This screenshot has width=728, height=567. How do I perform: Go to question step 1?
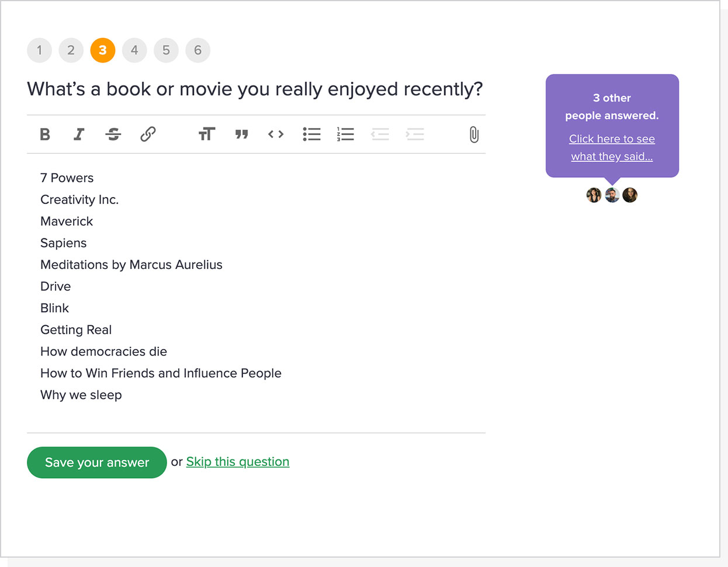click(x=39, y=50)
